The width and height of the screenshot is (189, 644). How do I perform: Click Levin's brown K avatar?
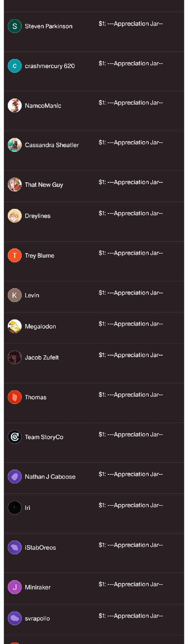pos(14,295)
